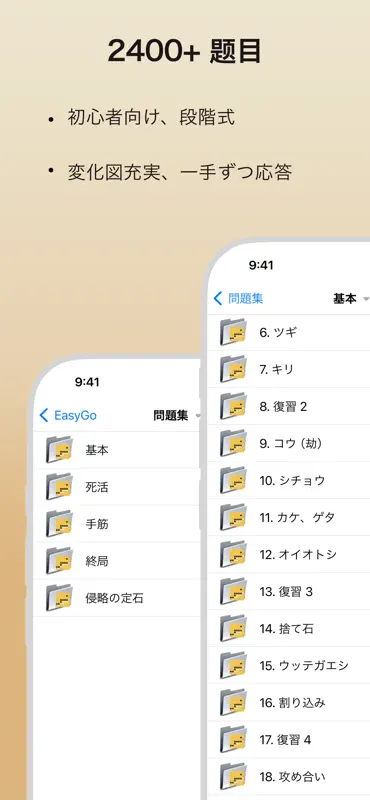This screenshot has width=370, height=800.
Task: Open the 手筋 folder icon
Action: click(59, 523)
